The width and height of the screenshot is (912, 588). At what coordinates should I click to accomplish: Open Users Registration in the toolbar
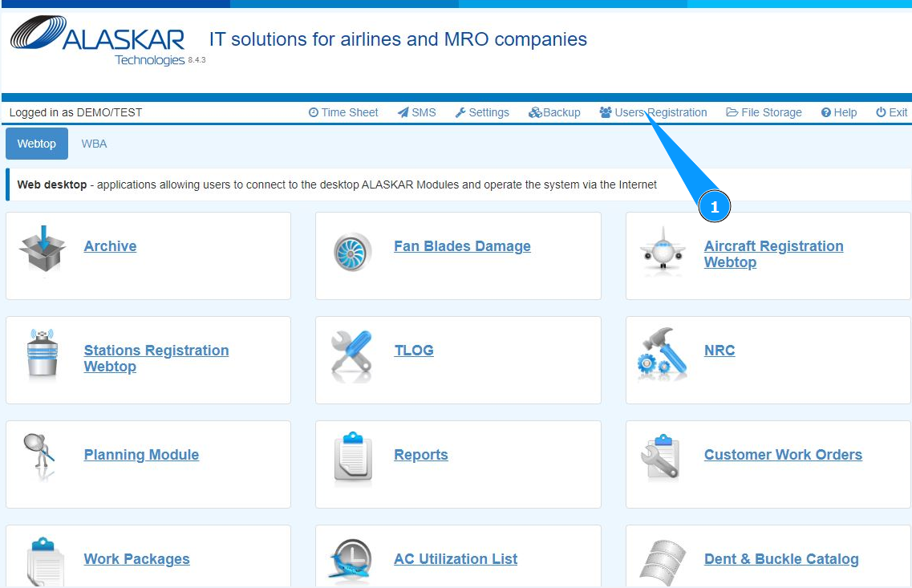pyautogui.click(x=653, y=112)
